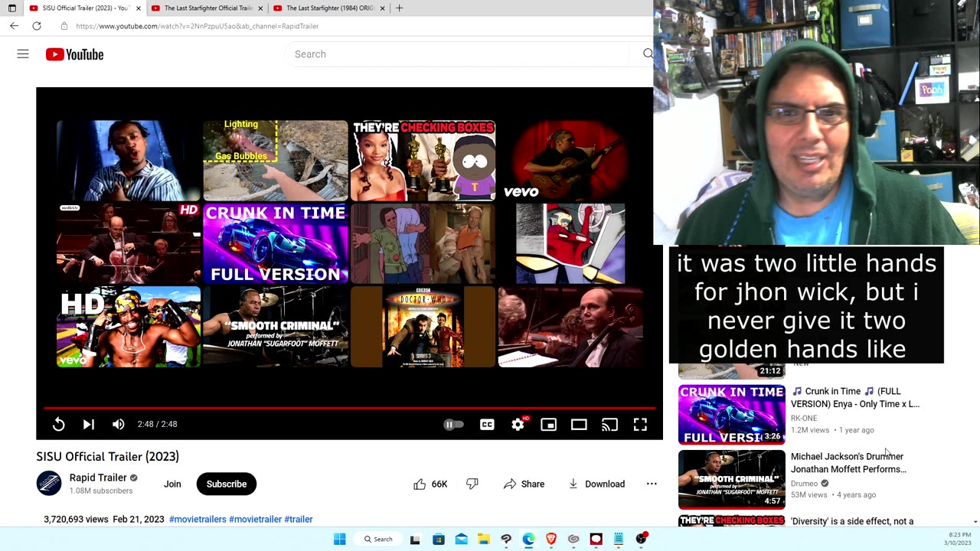Share the SISU trailer

pos(524,484)
